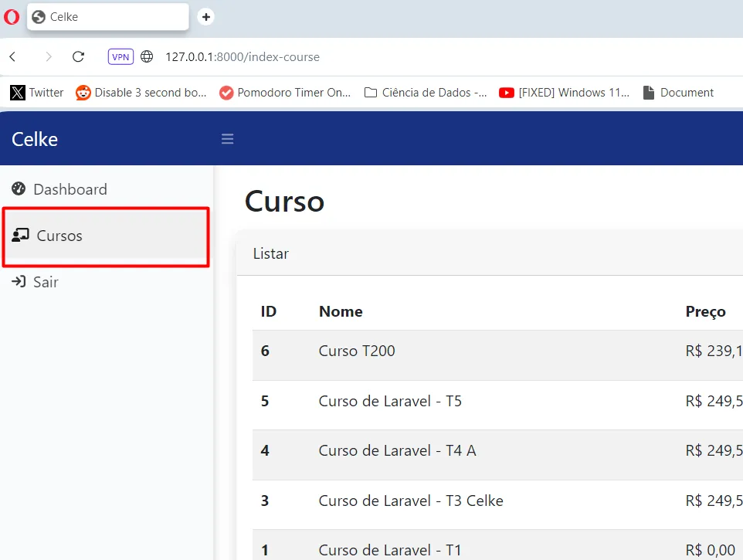Screen dimensions: 743x560
Task: Go back with browser back arrow
Action: tap(13, 56)
